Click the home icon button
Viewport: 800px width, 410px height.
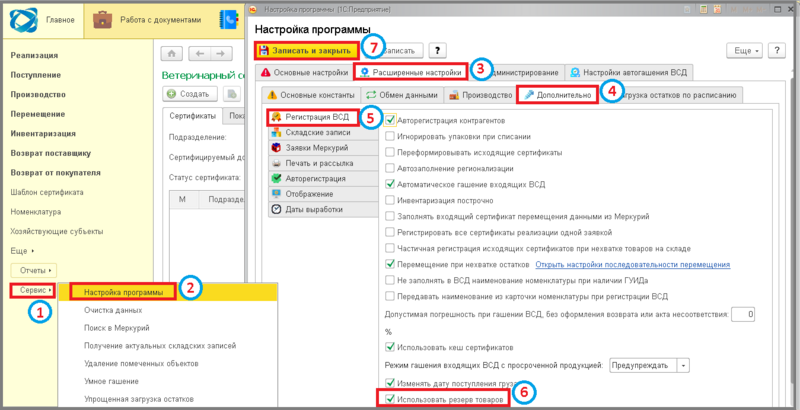[x=171, y=53]
